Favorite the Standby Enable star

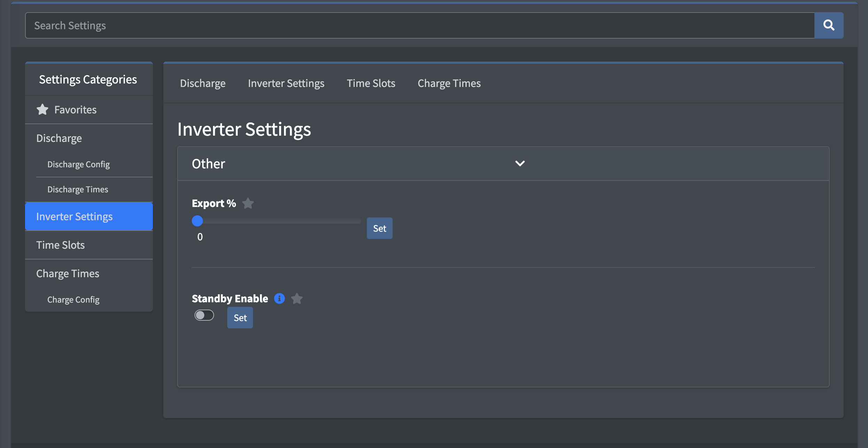(297, 298)
